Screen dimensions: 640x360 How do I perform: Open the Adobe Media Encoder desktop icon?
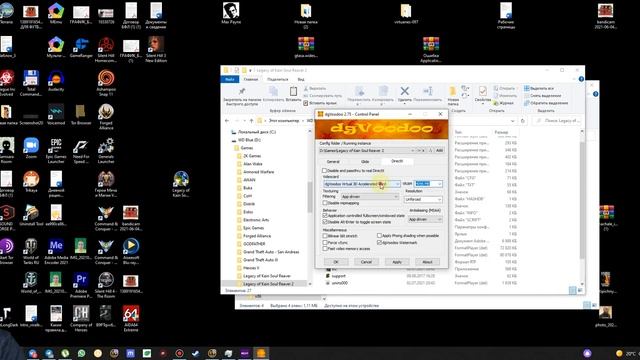[56, 251]
